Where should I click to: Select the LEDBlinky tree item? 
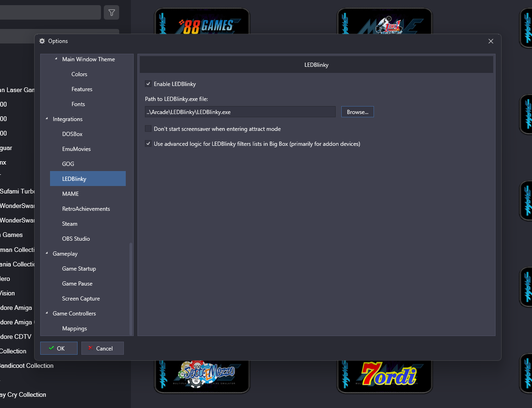click(88, 179)
